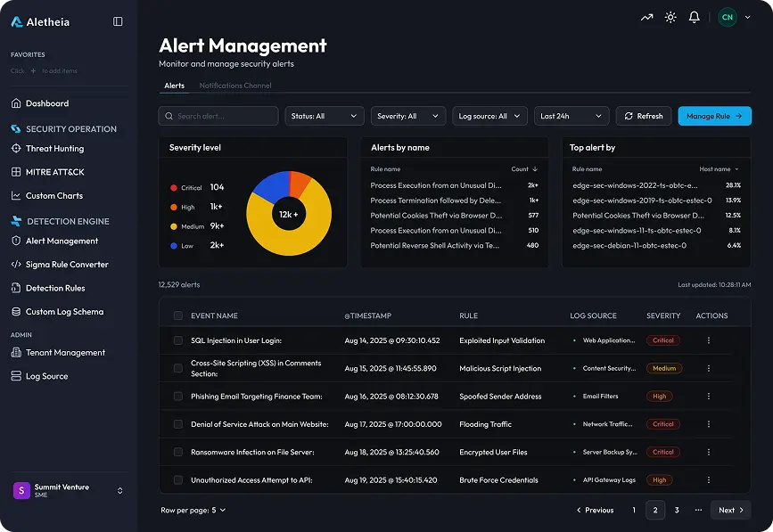Switch to the Alerts tab
This screenshot has height=532, width=773.
[175, 86]
